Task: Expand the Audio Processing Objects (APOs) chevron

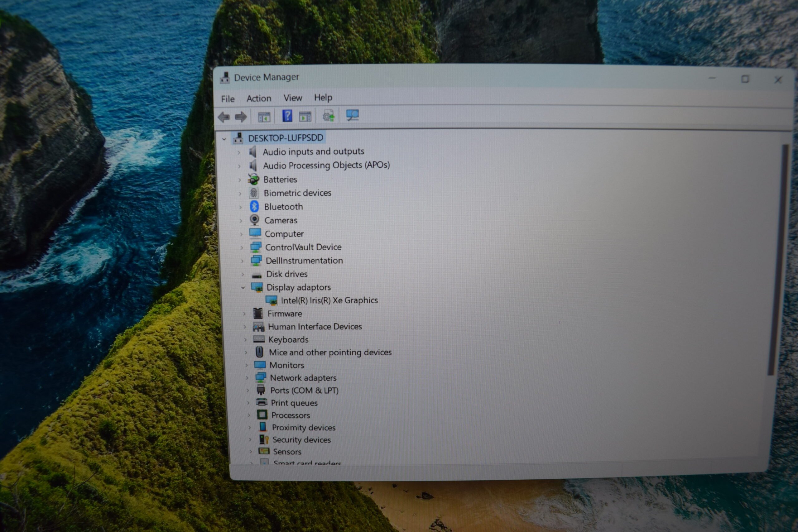Action: tap(239, 166)
